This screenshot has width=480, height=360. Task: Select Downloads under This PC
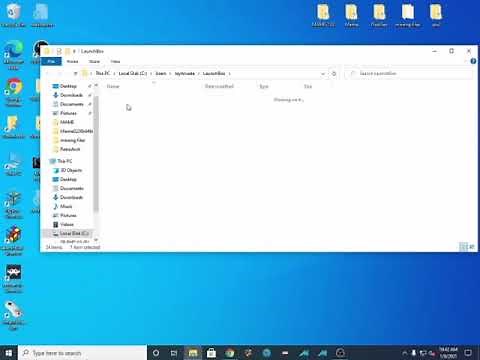pyautogui.click(x=71, y=197)
